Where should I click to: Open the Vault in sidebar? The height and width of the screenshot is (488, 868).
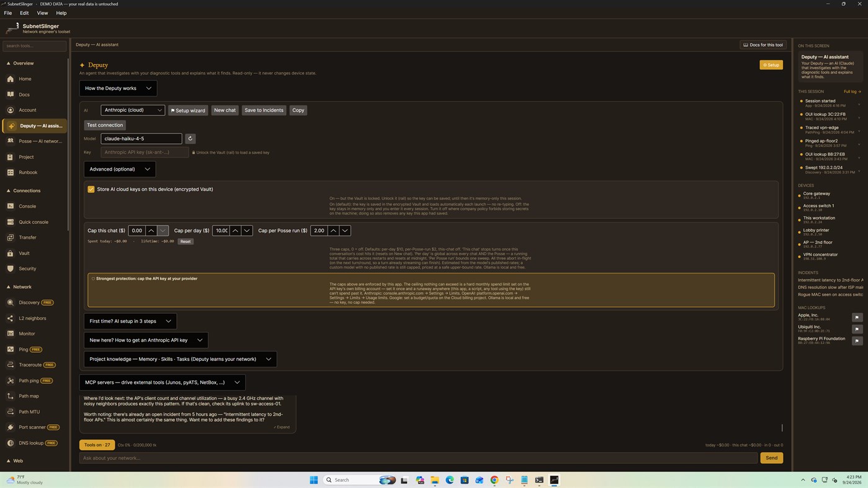[34, 253]
